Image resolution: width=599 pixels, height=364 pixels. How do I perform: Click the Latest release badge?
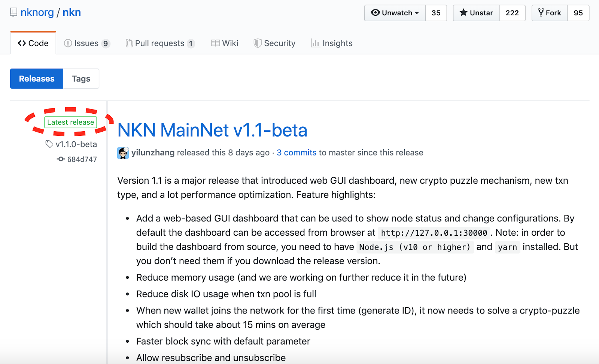pos(70,122)
